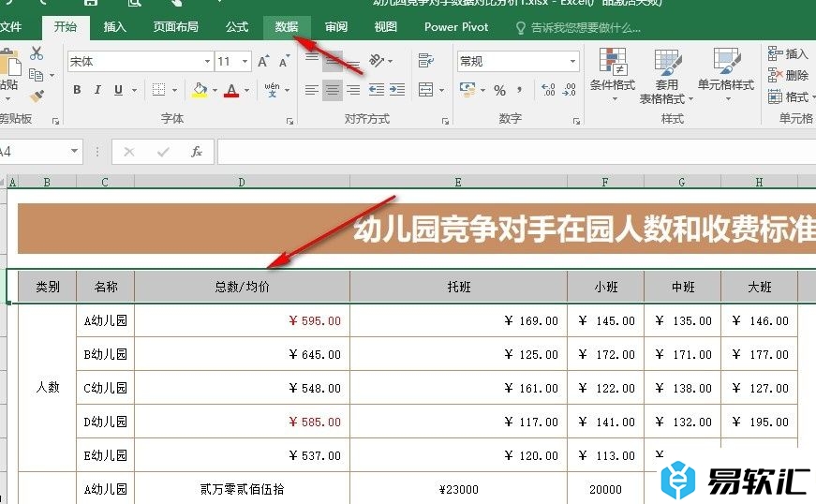Click the Copy icon in clipboard group
The height and width of the screenshot is (504, 816).
tap(36, 75)
